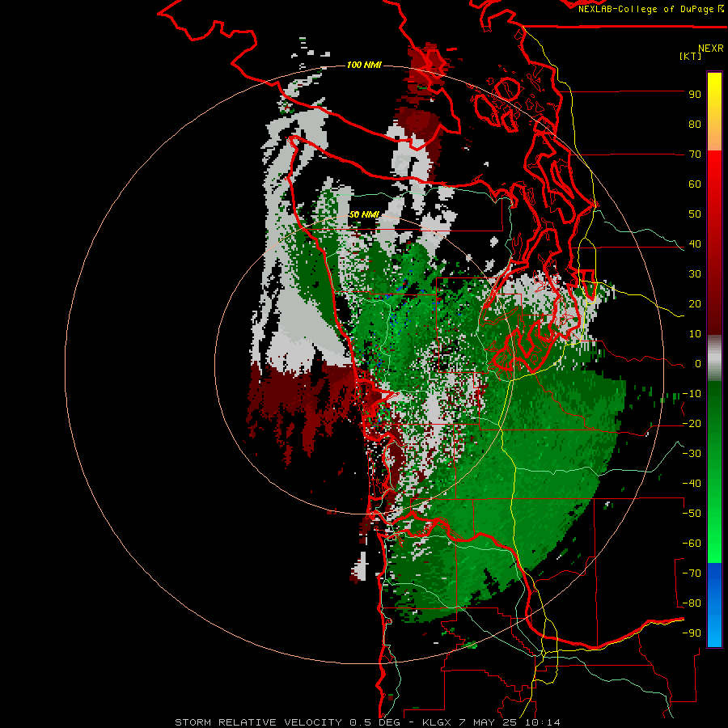Click the "0.5 DEG" elevation in the caption
728x728 pixels.
click(x=375, y=722)
